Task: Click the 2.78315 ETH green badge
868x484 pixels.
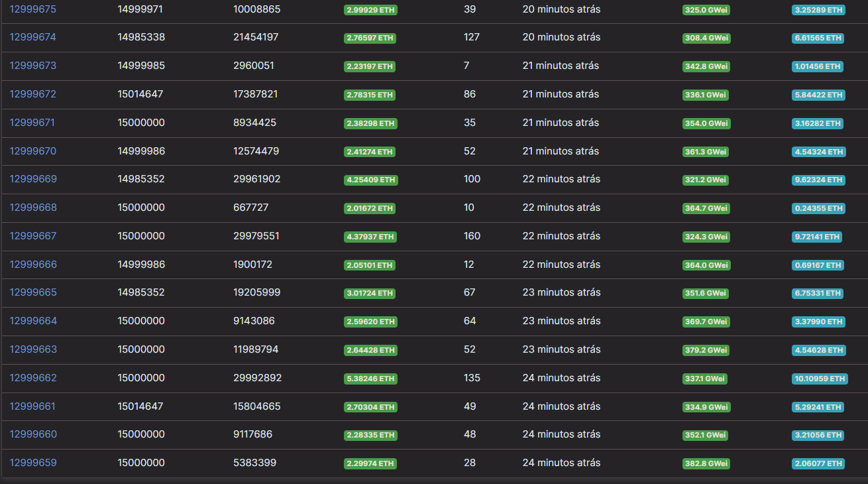Action: (370, 95)
